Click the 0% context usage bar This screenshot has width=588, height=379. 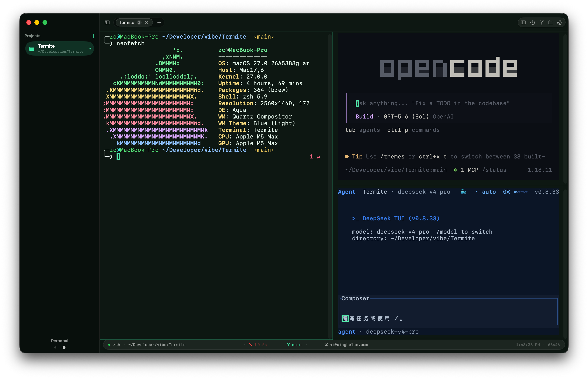(515, 192)
